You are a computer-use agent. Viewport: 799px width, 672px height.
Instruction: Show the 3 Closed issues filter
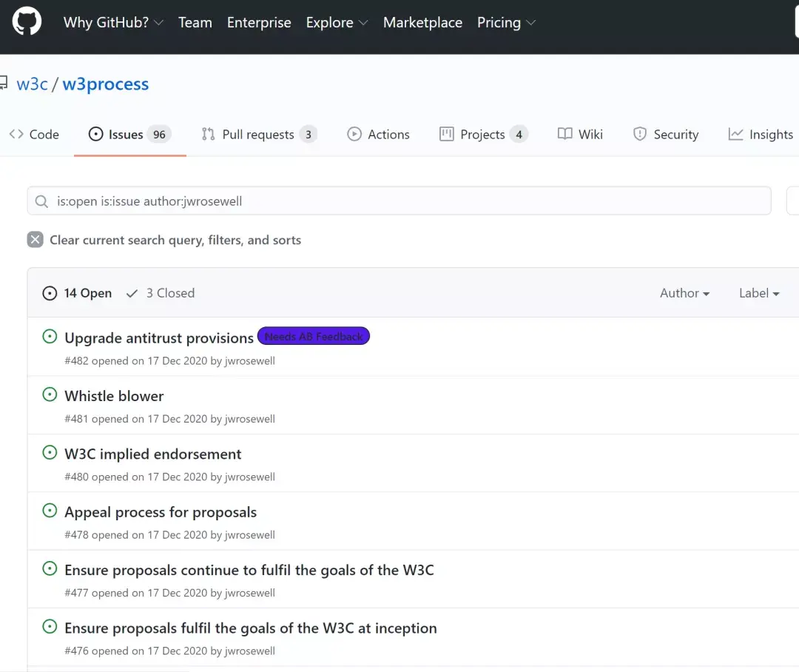(161, 293)
